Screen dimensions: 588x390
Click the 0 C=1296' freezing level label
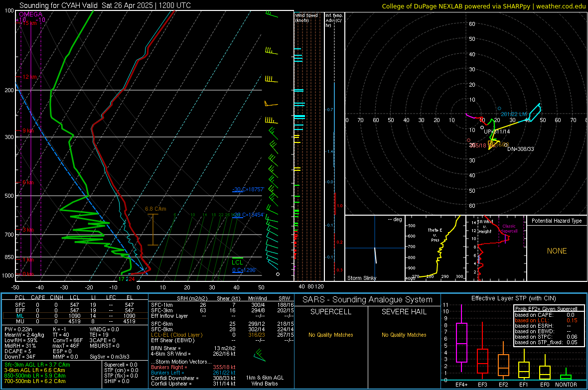[244, 270]
